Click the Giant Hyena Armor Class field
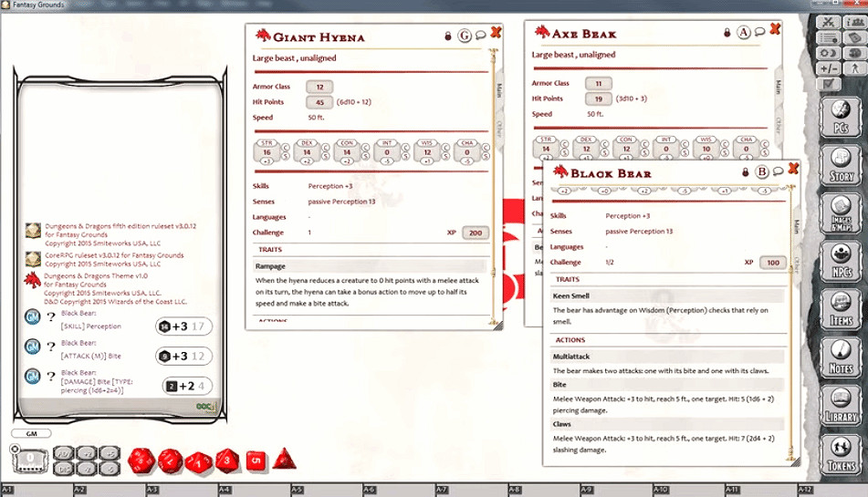 point(319,88)
